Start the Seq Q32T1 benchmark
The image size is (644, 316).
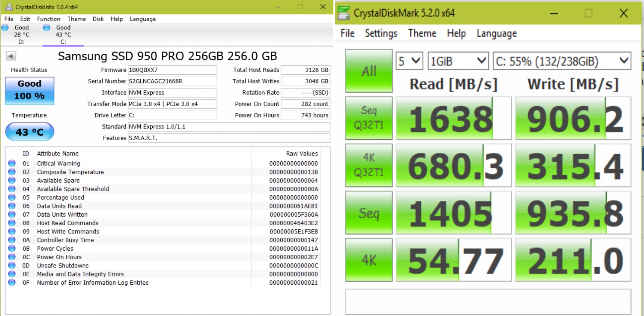[369, 118]
